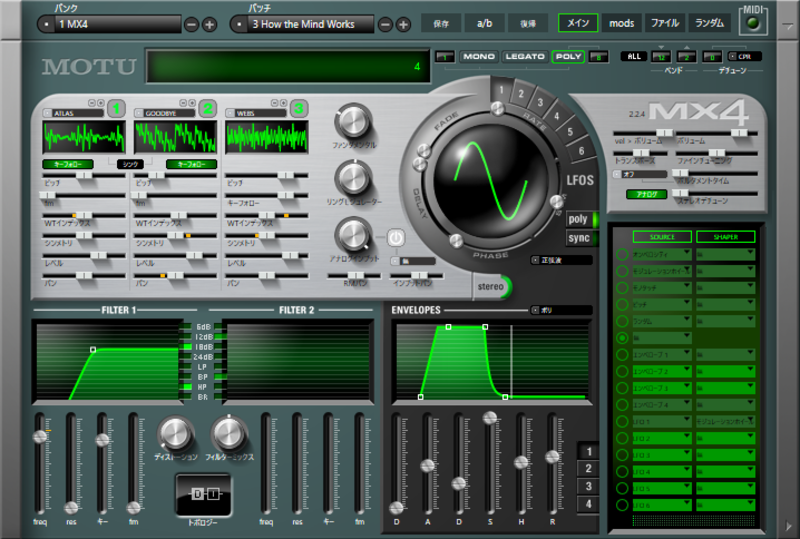Click the oscillator 1 minus wavetable button
This screenshot has height=539, width=800.
pyautogui.click(x=91, y=103)
